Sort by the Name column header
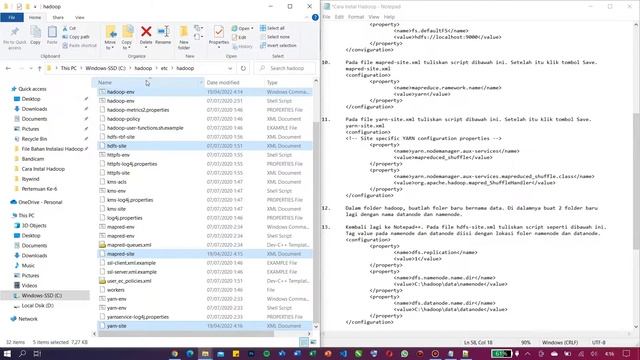The height and width of the screenshot is (360, 640). 150,82
